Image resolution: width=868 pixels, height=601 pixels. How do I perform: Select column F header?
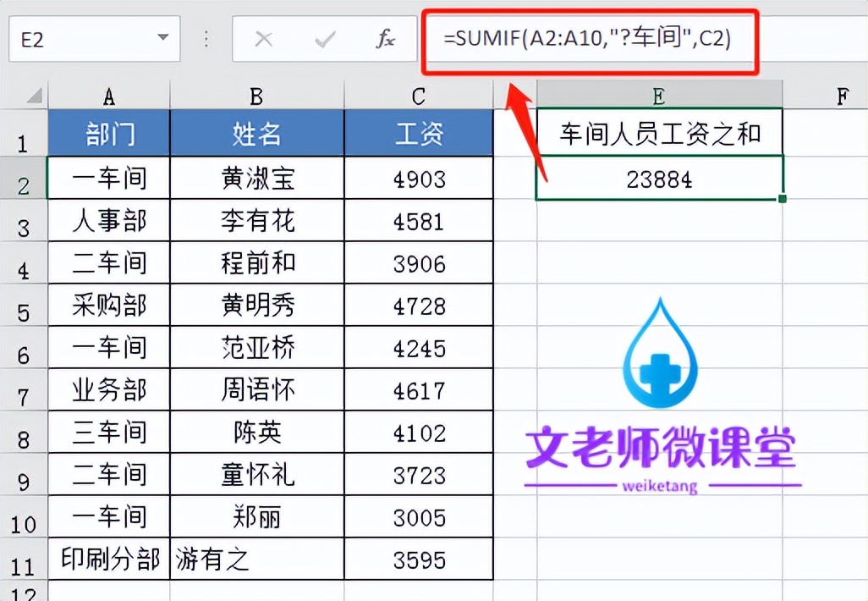(x=842, y=96)
